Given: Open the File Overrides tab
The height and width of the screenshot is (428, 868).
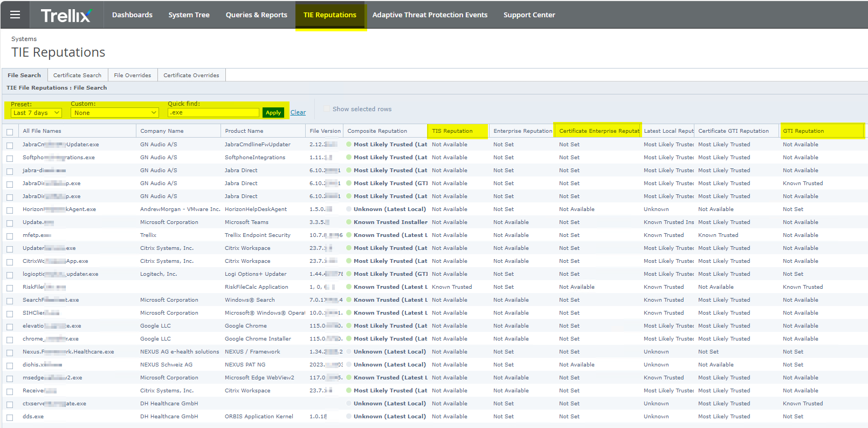Looking at the screenshot, I should [x=133, y=75].
